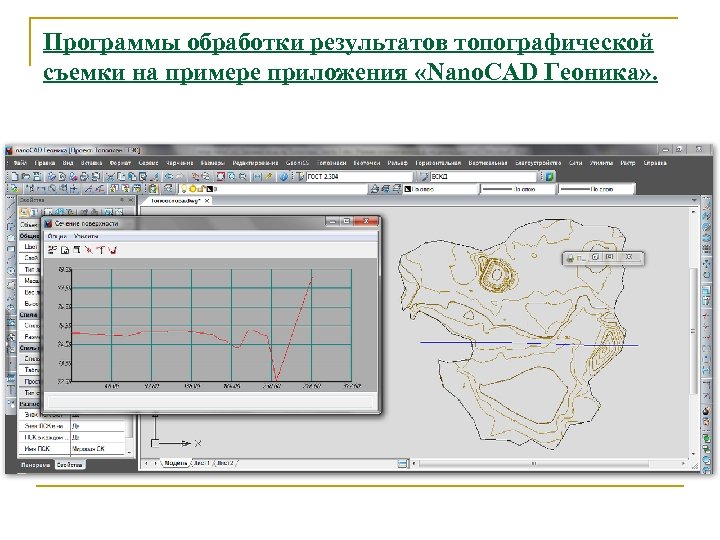Open the first По слою linetype dropdown
Screen dimensions: 720x540
tap(518, 189)
